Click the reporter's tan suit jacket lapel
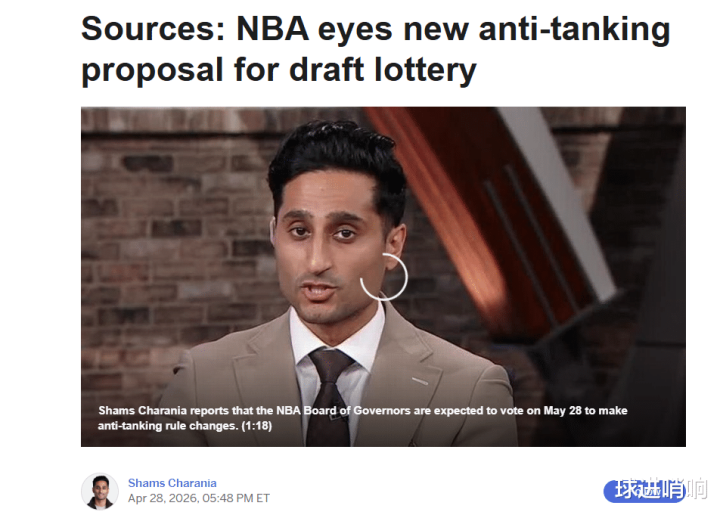 pyautogui.click(x=257, y=367)
